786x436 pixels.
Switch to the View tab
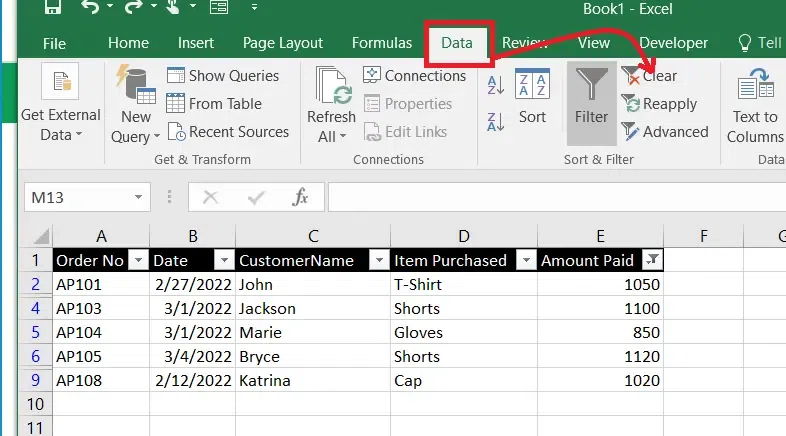(594, 43)
